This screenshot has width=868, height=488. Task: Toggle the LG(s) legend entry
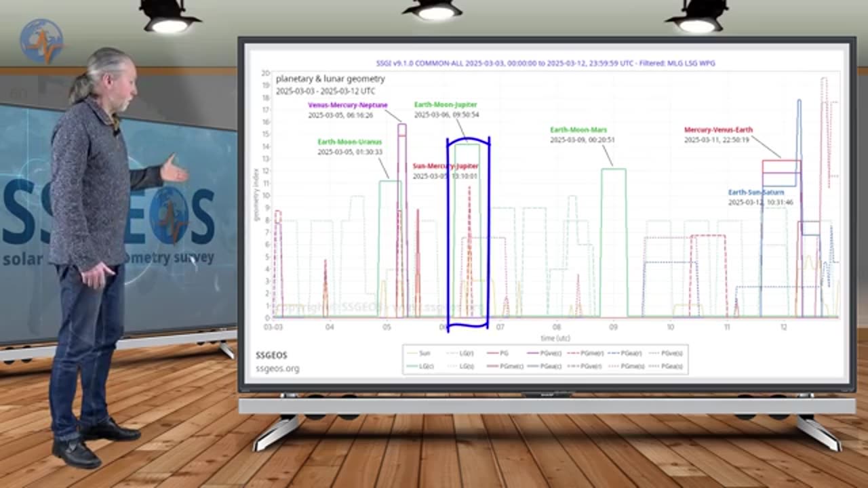point(460,366)
